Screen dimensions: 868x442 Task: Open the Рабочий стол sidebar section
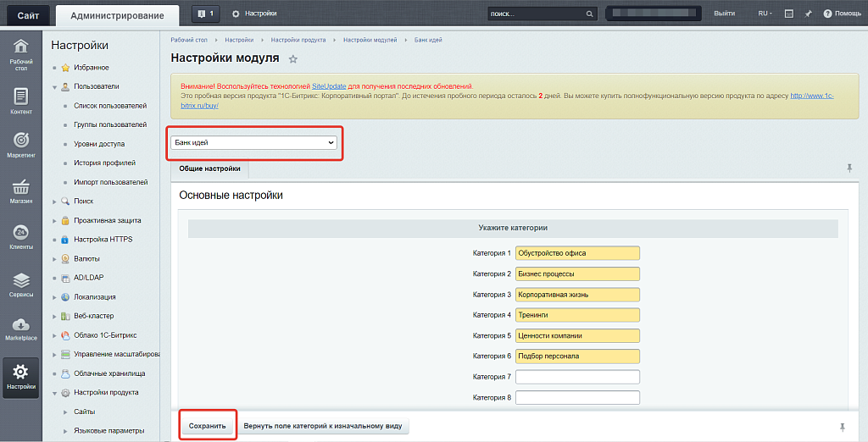21,54
